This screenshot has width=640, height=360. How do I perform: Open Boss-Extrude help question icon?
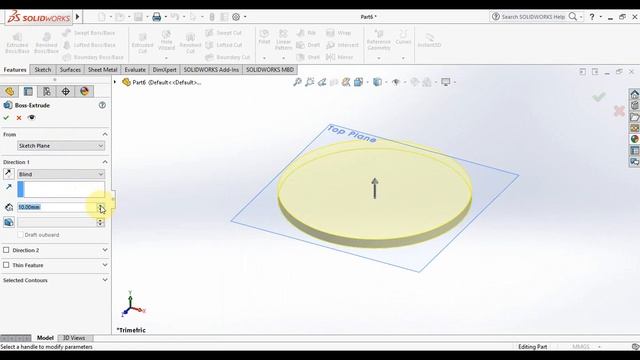coord(102,105)
